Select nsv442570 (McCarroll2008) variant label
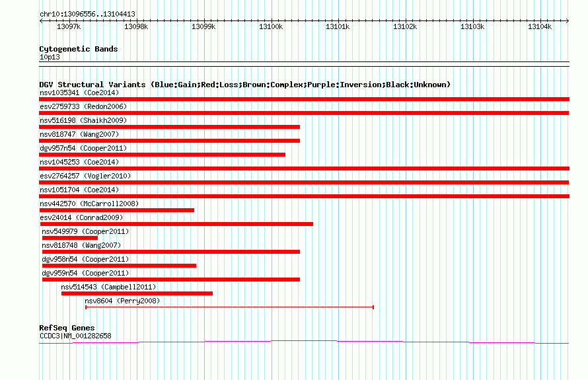This screenshot has height=380, width=588. [x=89, y=204]
